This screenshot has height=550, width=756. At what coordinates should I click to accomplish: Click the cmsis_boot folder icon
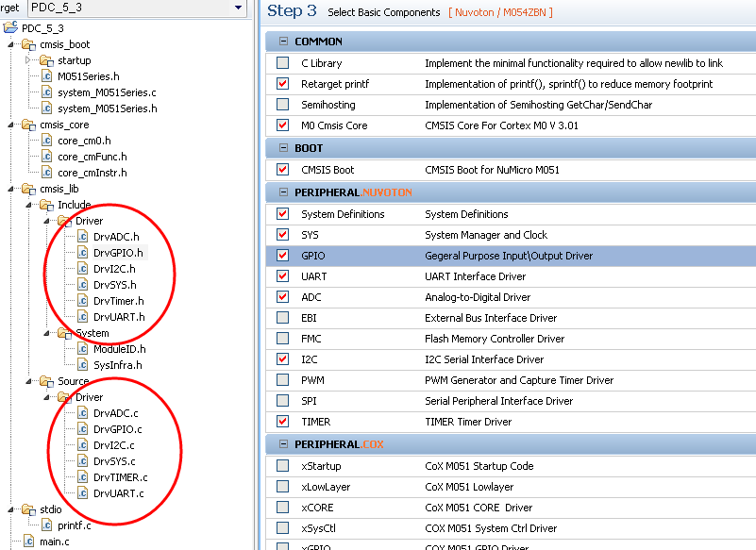29,45
